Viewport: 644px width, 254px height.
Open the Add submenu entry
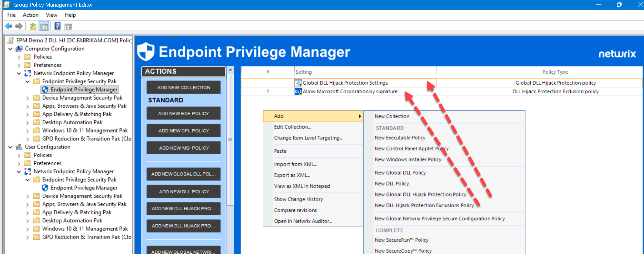click(313, 116)
